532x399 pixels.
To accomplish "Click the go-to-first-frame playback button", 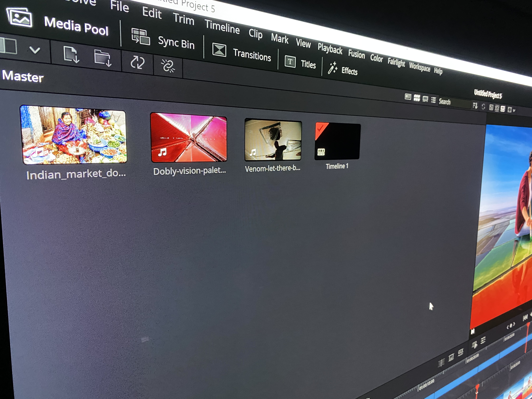I will (525, 317).
